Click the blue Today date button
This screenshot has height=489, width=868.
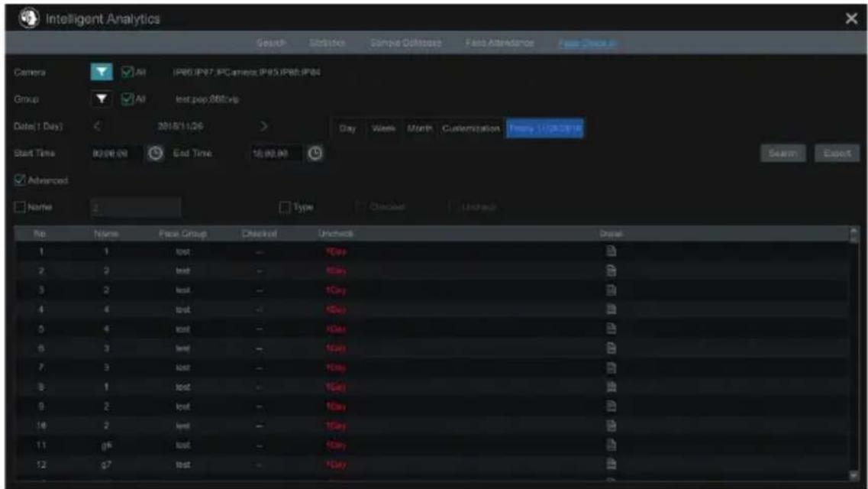tap(545, 128)
